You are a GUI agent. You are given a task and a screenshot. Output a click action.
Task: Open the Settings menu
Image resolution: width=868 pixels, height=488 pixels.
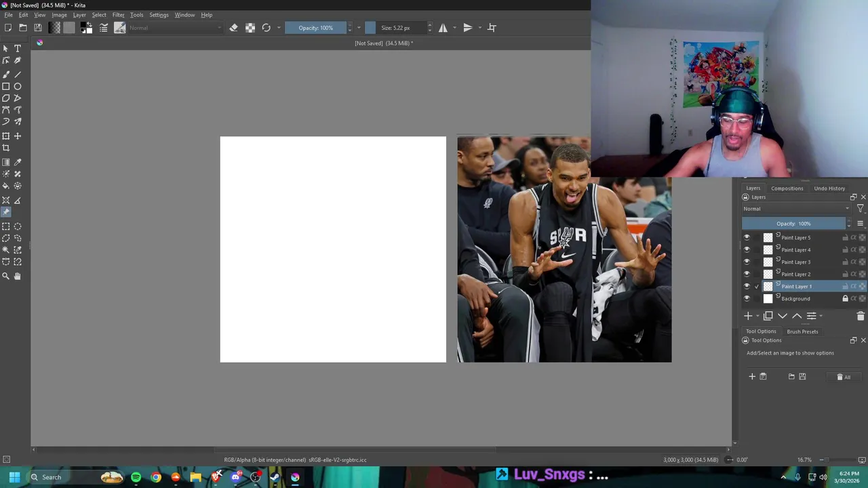159,15
